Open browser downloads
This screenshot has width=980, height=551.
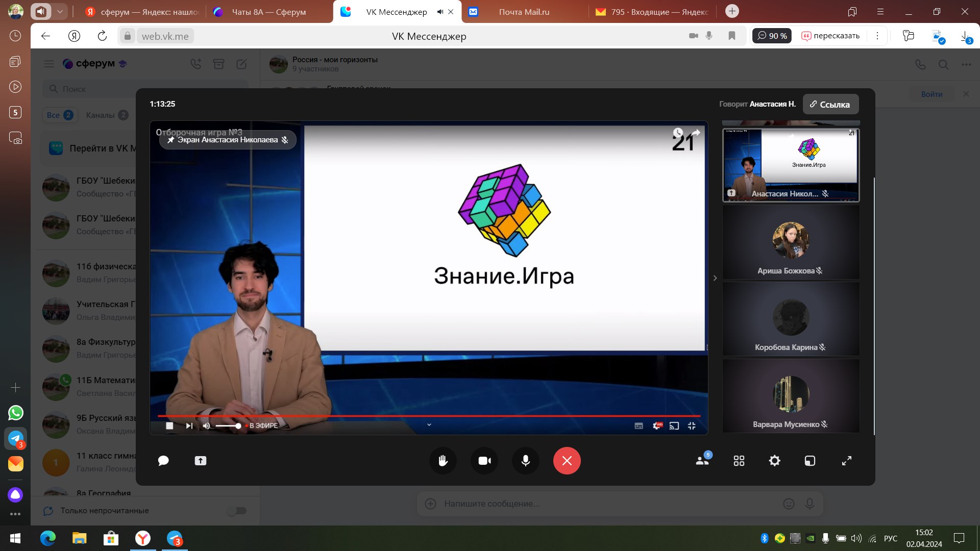(965, 37)
